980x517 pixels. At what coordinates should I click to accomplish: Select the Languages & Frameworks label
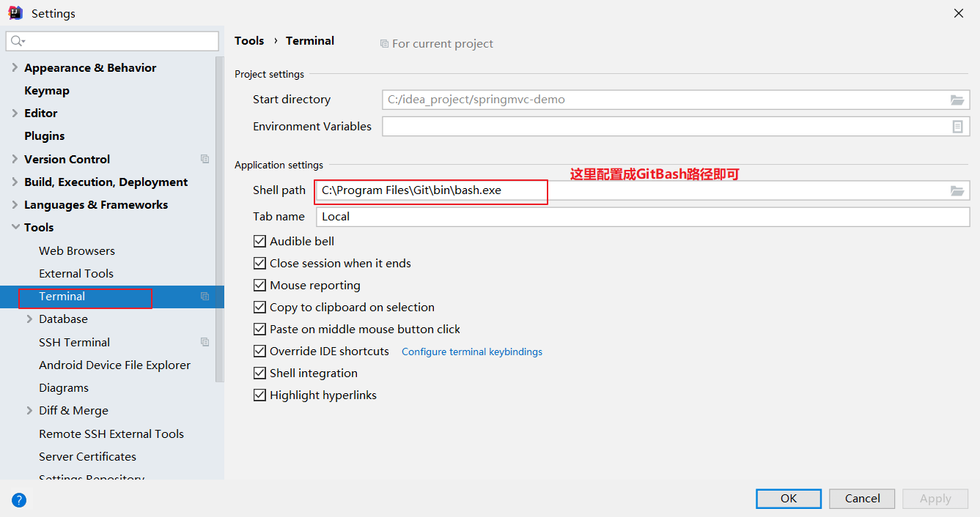96,204
